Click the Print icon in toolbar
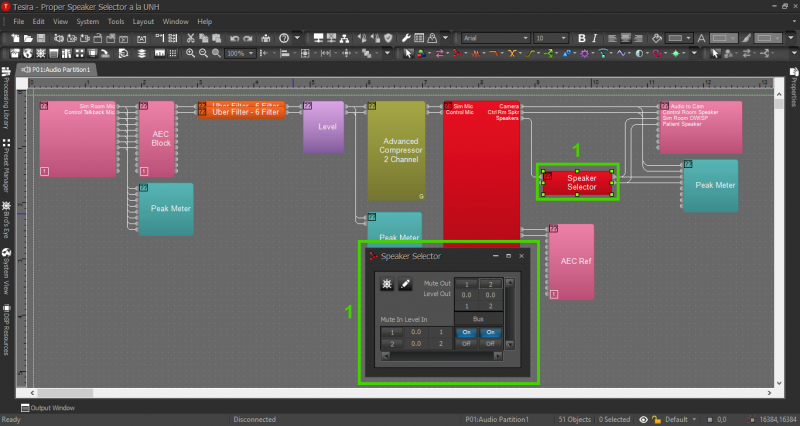The height and width of the screenshot is (426, 800). 266,38
